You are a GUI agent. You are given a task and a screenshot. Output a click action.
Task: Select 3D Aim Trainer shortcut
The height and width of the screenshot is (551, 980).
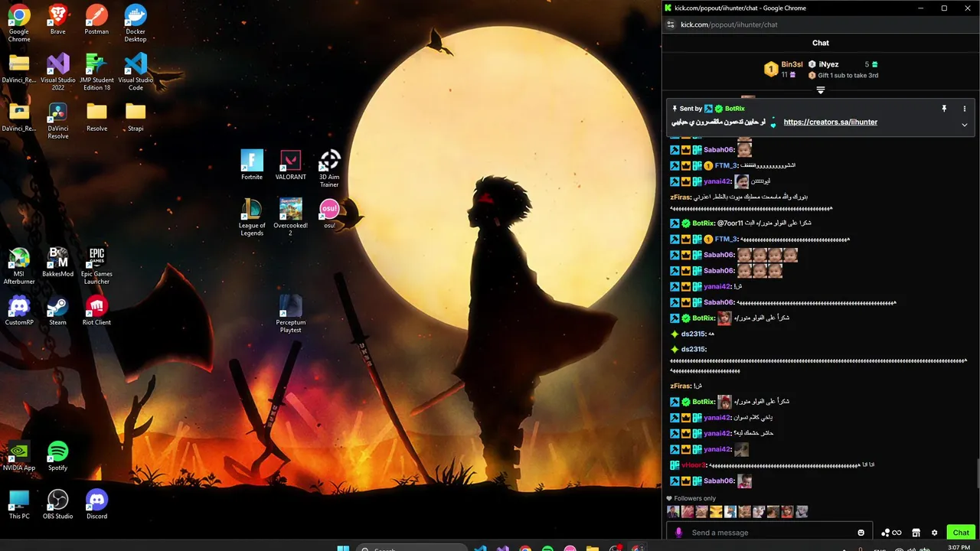[x=329, y=168]
